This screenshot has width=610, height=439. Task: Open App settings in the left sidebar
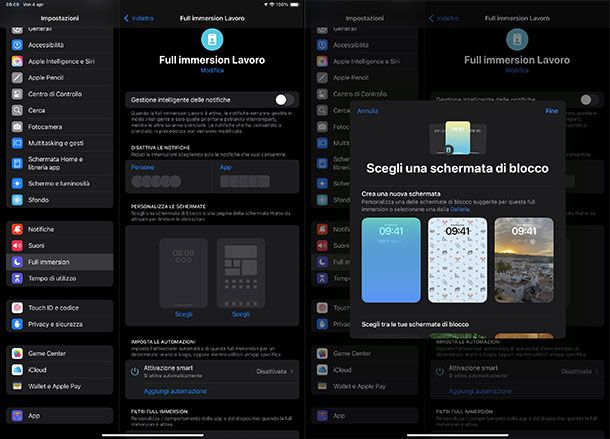pos(60,416)
